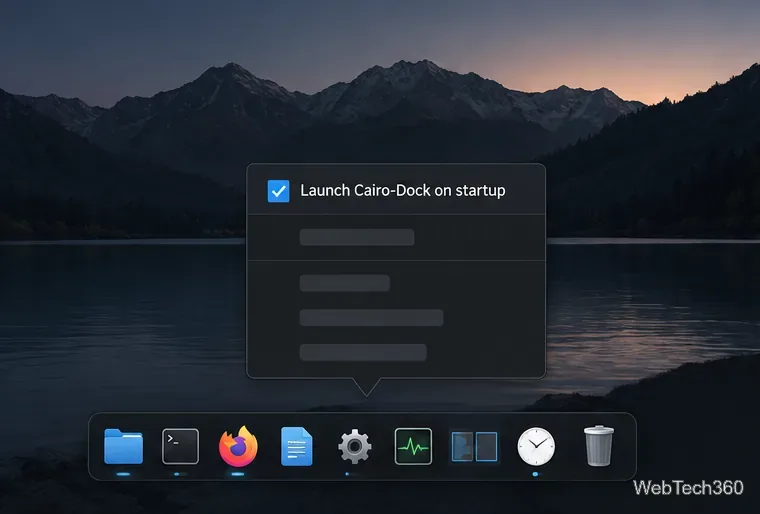The width and height of the screenshot is (760, 514).
Task: Click the clock applet in the dock
Action: tap(536, 446)
